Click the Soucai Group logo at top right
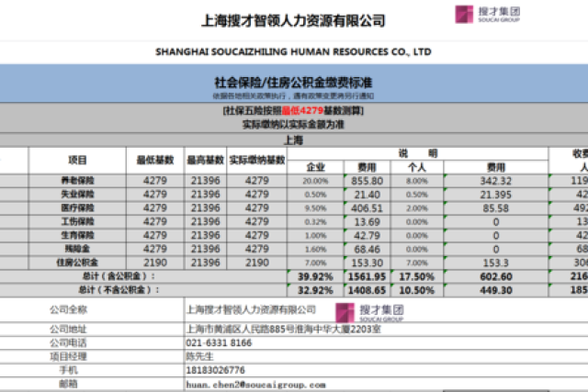 (488, 15)
